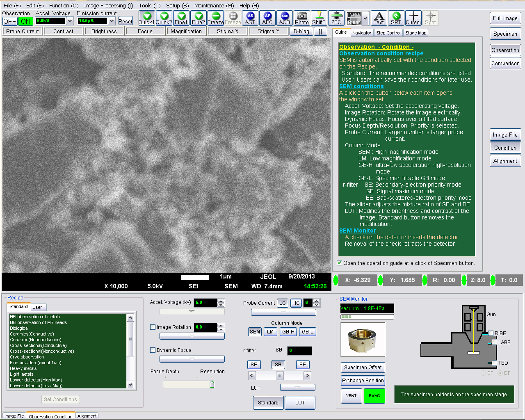Check the Dynamic Focus checkbox

(153, 350)
